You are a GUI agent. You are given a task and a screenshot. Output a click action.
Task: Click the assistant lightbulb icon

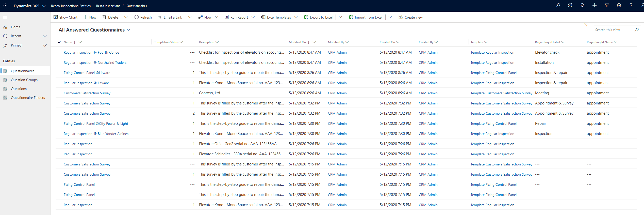pos(582,6)
